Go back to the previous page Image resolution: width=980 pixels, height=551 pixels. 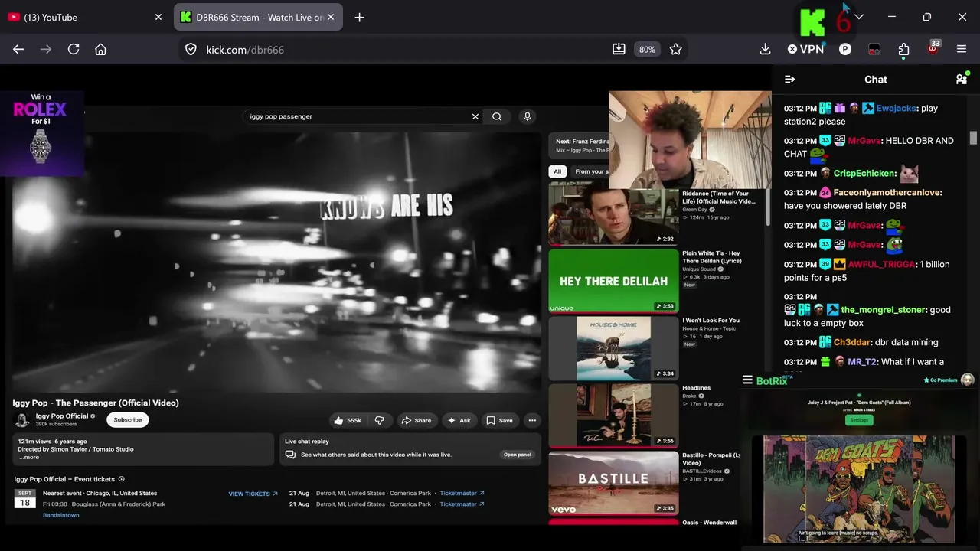pos(18,49)
